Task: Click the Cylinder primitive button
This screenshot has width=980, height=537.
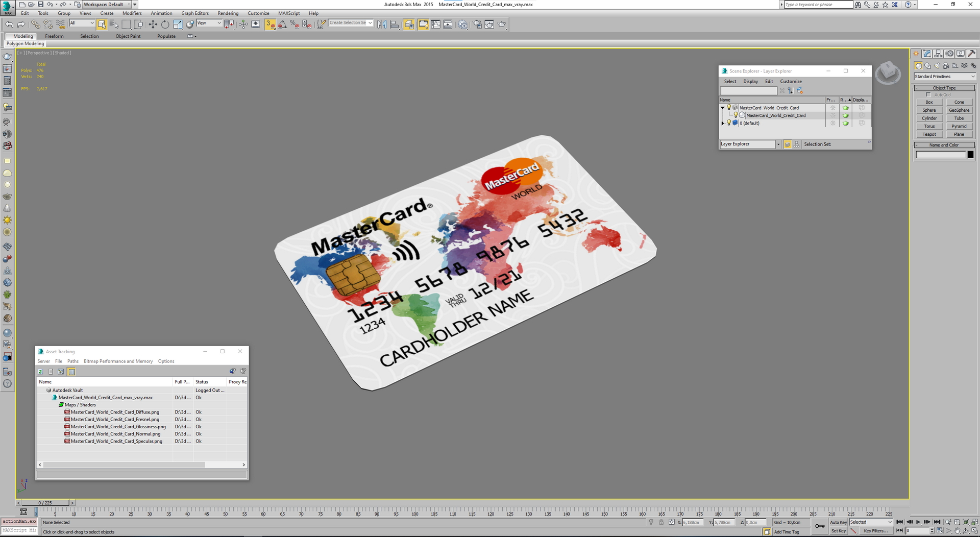Action: tap(929, 118)
